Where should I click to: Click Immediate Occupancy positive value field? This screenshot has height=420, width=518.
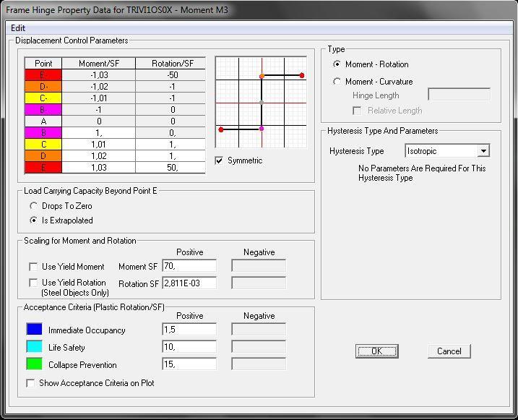[x=189, y=330]
